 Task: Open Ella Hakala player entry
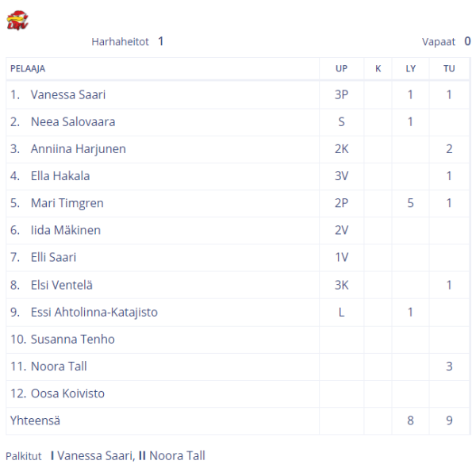click(x=60, y=176)
